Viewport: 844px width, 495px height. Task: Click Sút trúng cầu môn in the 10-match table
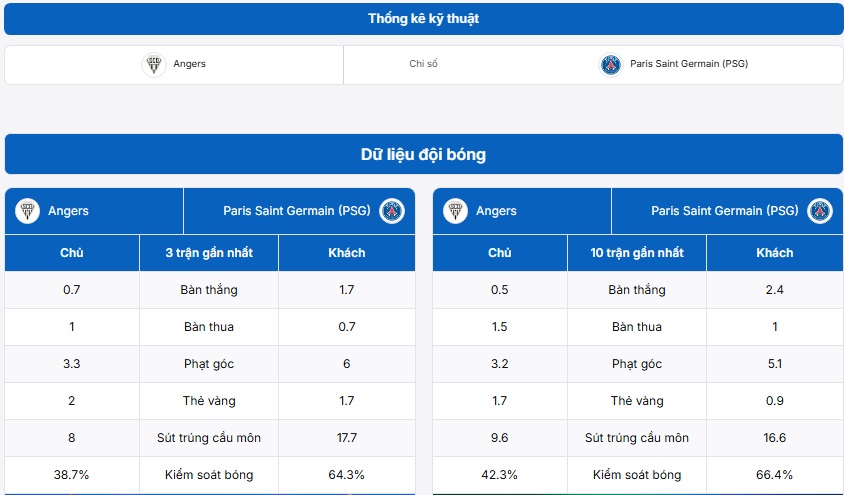[637, 438]
